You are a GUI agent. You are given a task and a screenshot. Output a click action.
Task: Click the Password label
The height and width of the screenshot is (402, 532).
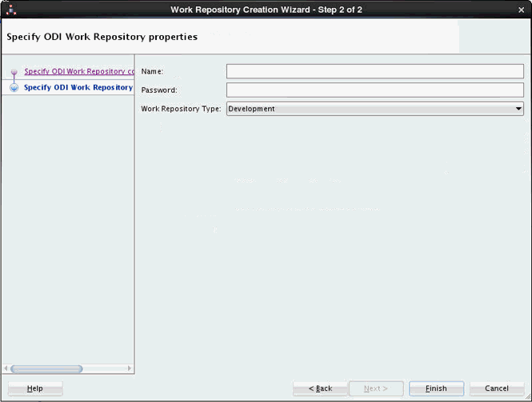159,90
